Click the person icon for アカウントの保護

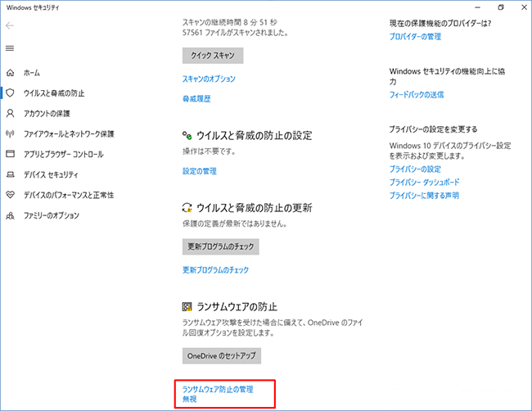[10, 113]
